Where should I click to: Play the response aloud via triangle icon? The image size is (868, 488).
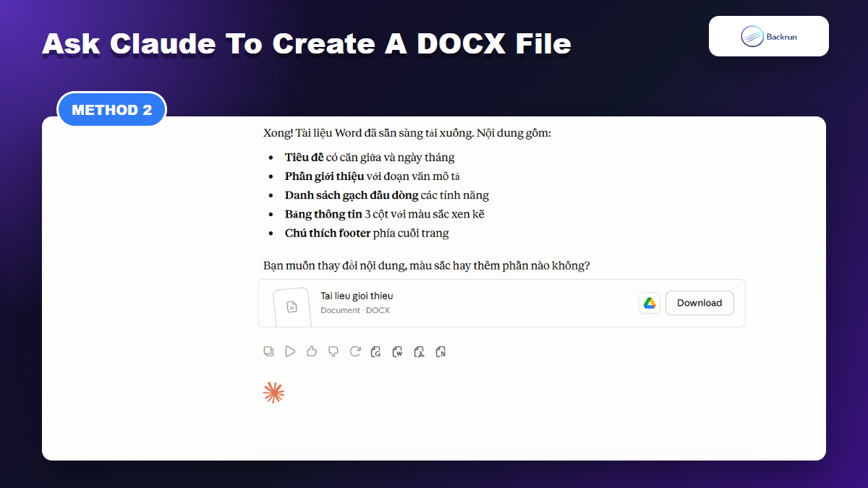click(x=290, y=351)
